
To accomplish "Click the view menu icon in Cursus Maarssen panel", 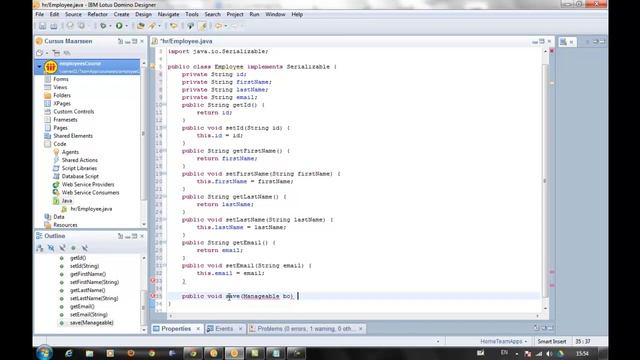I will (x=120, y=41).
